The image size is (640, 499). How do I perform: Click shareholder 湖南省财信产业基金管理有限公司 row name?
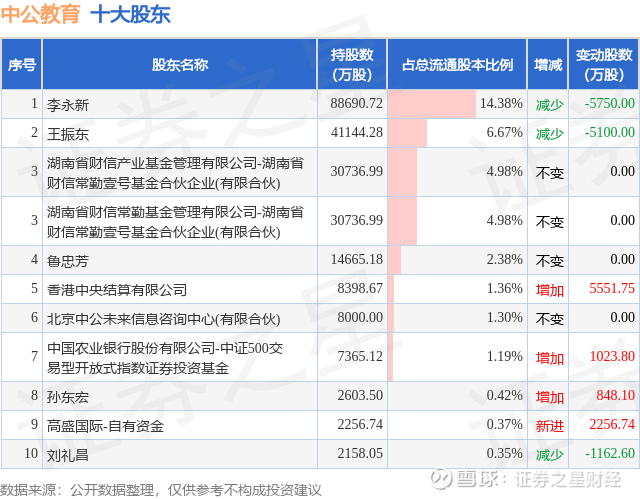click(x=175, y=173)
